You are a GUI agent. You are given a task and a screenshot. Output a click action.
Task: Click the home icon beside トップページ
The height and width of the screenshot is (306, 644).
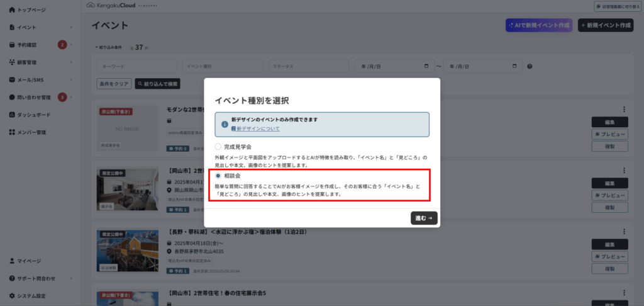pyautogui.click(x=12, y=9)
